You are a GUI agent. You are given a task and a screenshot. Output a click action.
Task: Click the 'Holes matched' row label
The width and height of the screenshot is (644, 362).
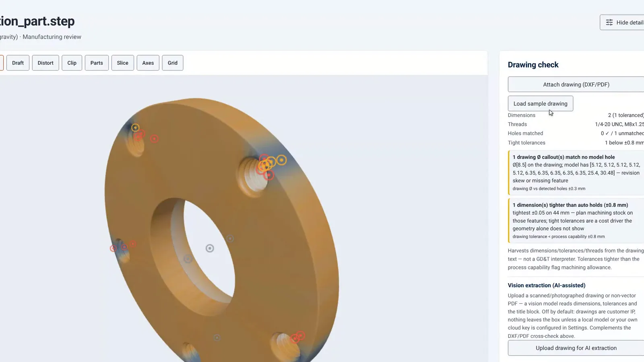[525, 133]
